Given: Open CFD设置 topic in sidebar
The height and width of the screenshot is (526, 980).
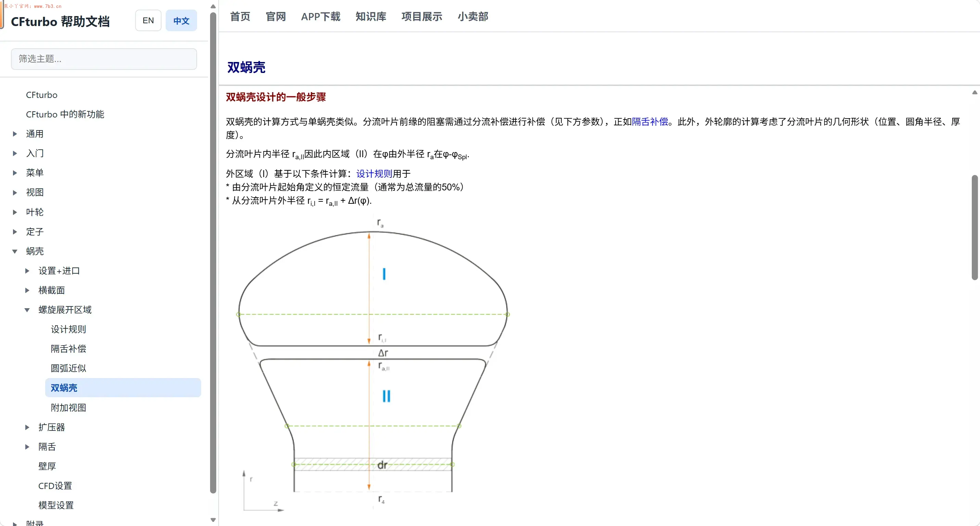Looking at the screenshot, I should click(x=55, y=486).
